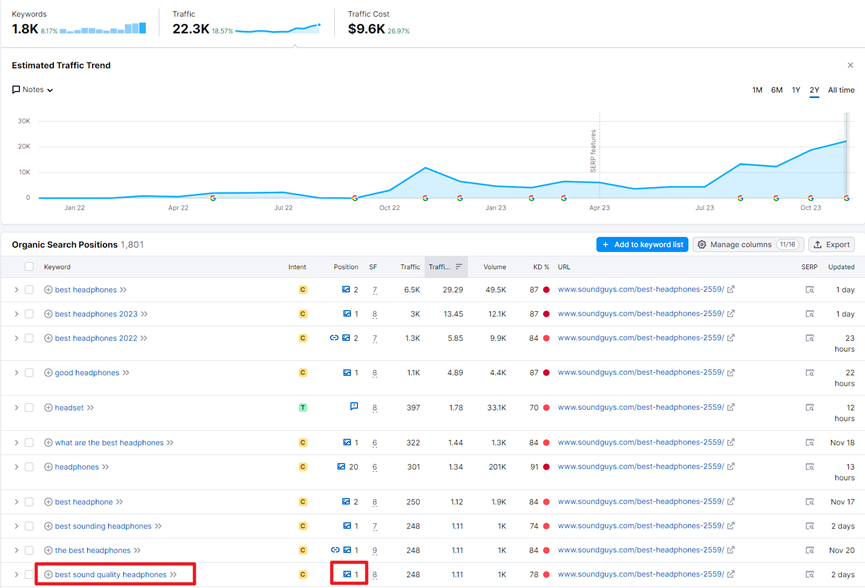Viewport: 865px width, 588px height.
Task: Check the box for the headset row
Action: [x=29, y=408]
